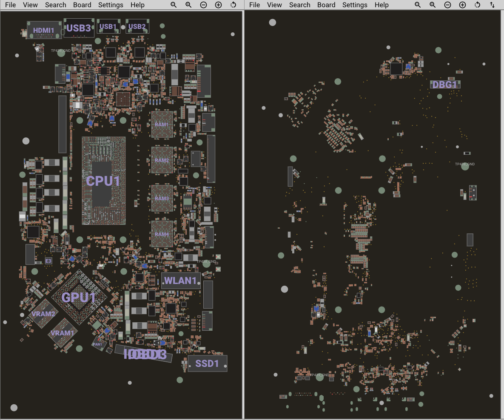
Task: Click the magnifier zoom-out icon in right pane
Action: 418,5
